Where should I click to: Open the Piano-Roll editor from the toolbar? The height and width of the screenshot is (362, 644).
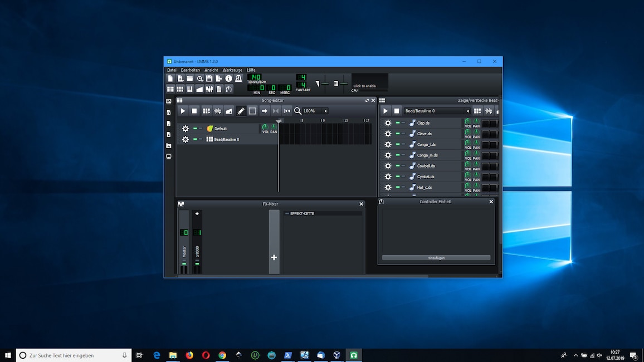click(189, 89)
